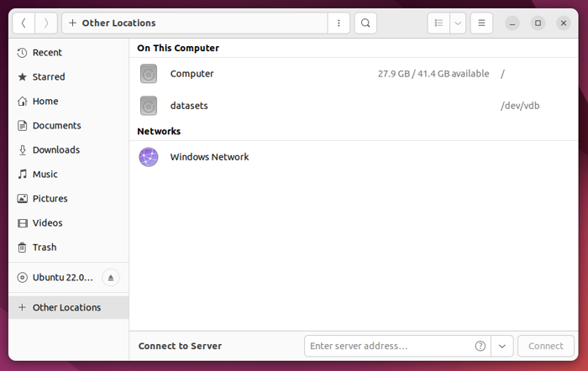Open the Windows Network globe icon

[x=149, y=157]
